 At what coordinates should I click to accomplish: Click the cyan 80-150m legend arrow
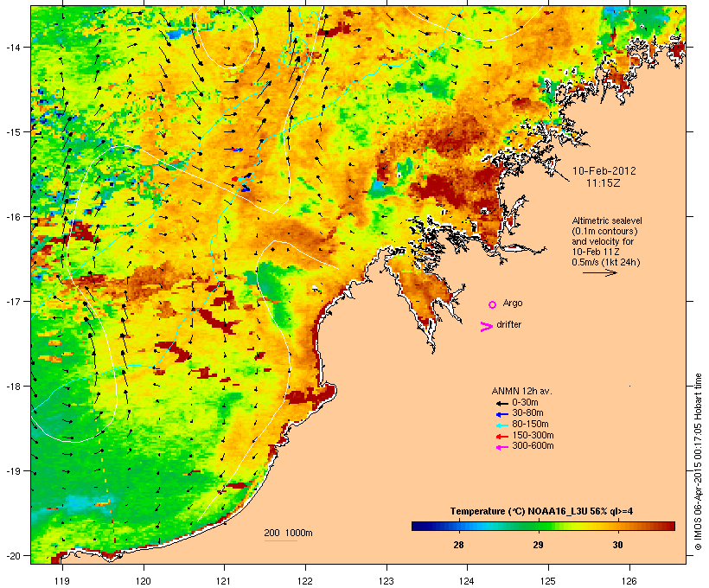pyautogui.click(x=502, y=425)
